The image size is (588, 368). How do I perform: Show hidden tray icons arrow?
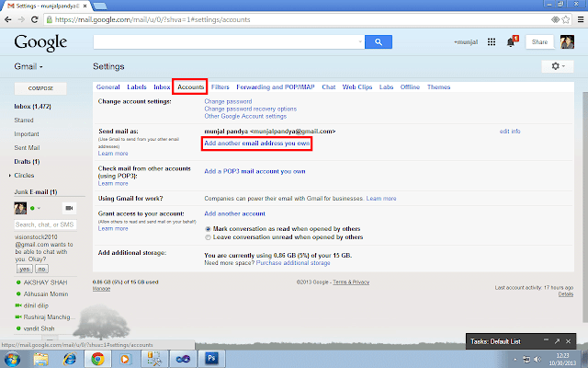pos(514,360)
